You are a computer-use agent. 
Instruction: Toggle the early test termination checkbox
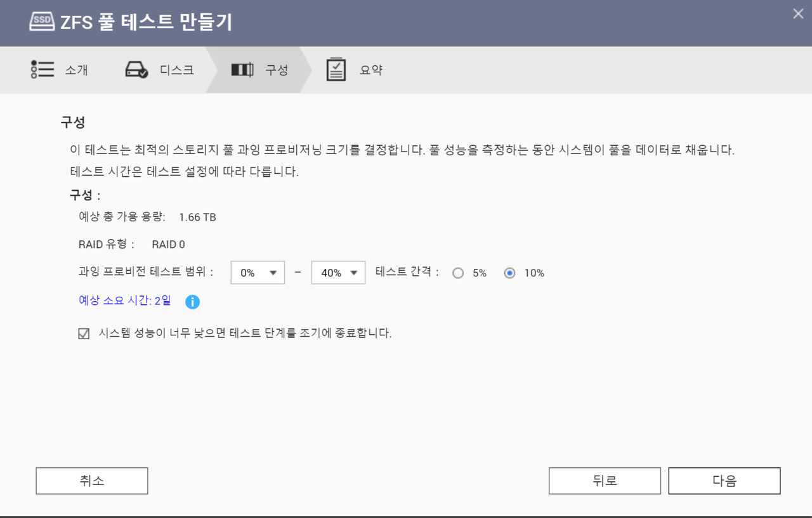coord(84,333)
